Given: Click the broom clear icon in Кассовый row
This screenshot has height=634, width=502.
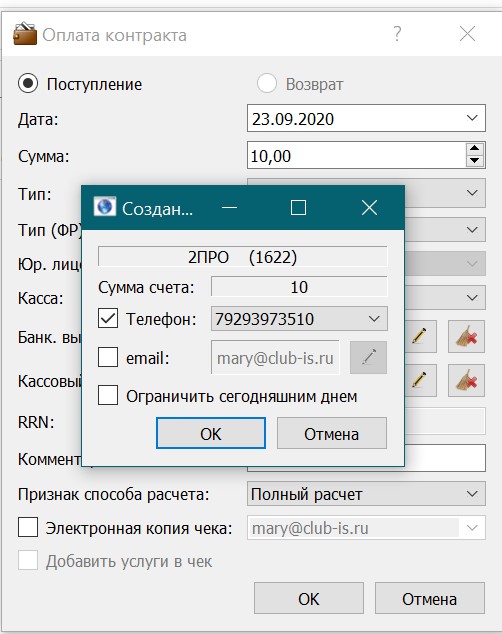Looking at the screenshot, I should 466,380.
